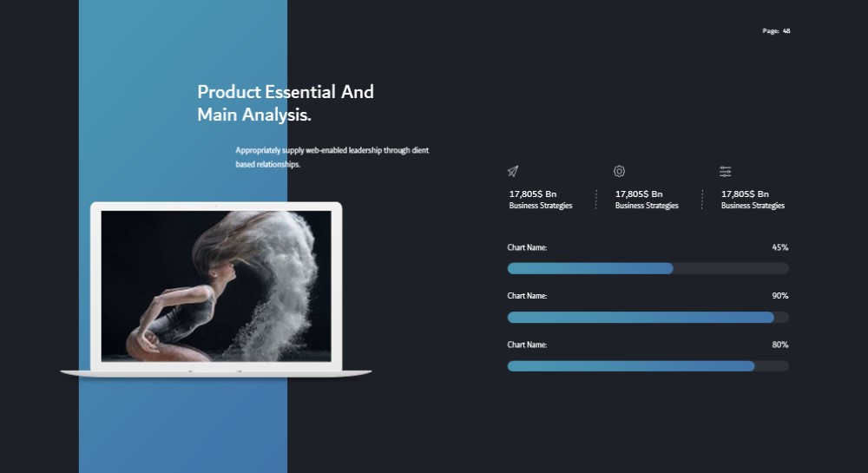Select the heading "Product Essential And Main Analysis."
868x473 pixels.
(286, 103)
